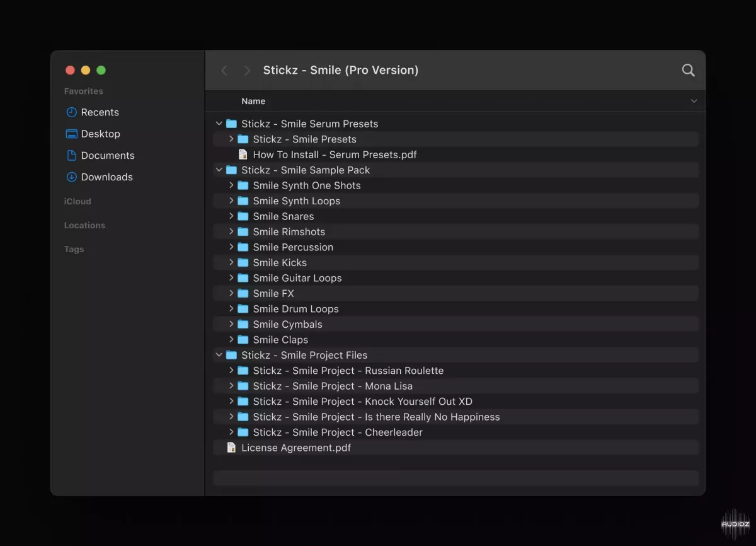Select the Smile Claps row
The width and height of the screenshot is (756, 546).
[x=455, y=340]
